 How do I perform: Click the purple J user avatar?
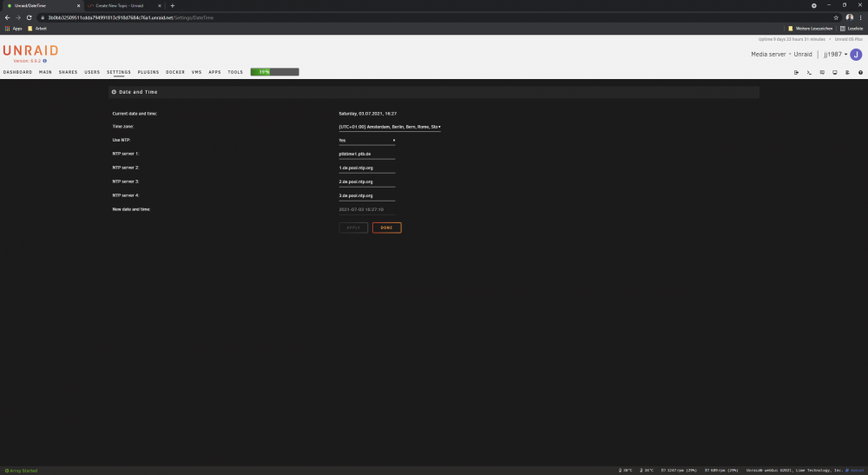(x=856, y=54)
